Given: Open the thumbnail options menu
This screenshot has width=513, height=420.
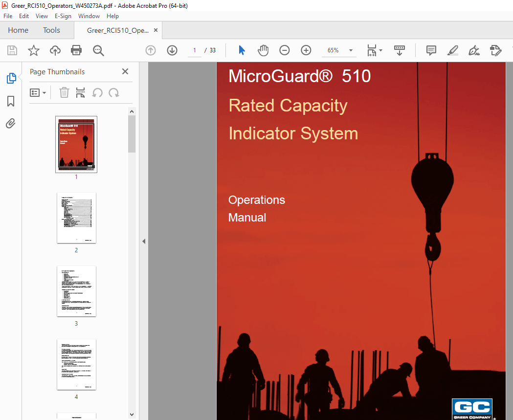Looking at the screenshot, I should [x=38, y=92].
